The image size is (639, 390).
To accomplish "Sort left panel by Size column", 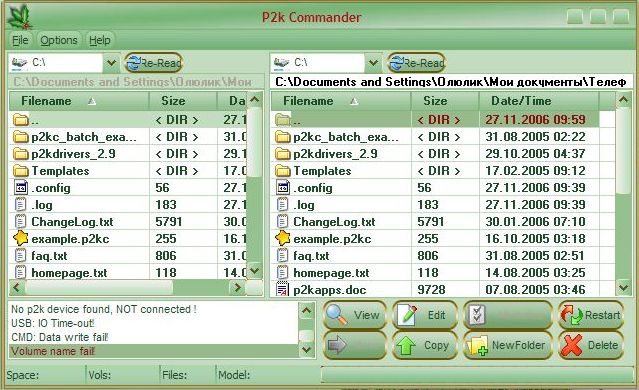I will tap(183, 101).
